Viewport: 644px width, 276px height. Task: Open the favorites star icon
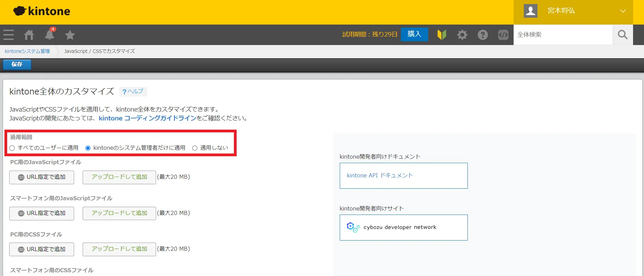point(70,35)
